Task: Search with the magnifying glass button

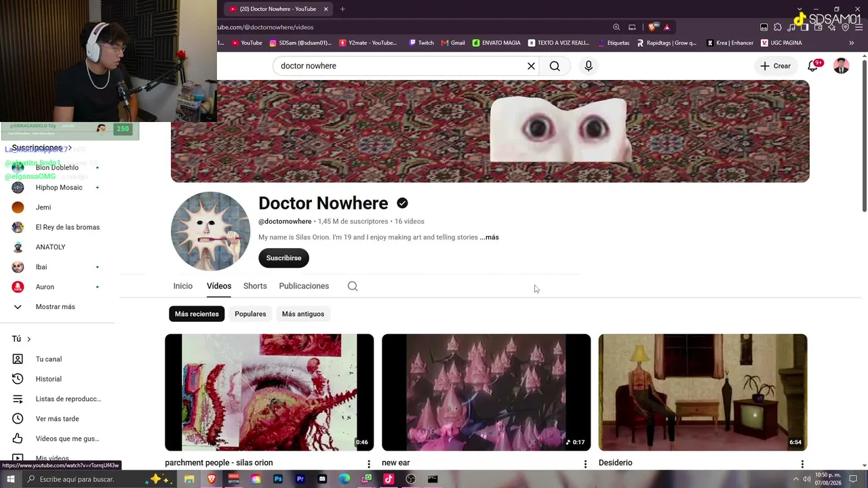Action: (555, 66)
